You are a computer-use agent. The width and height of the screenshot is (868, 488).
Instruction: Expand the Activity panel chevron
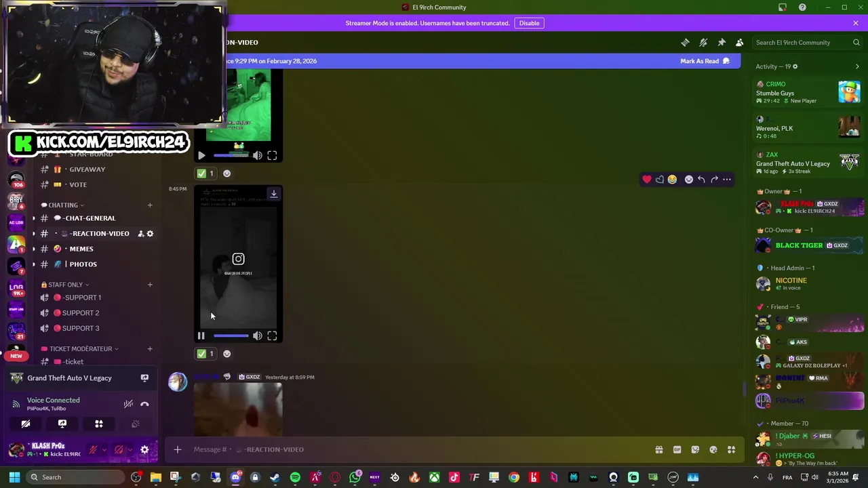click(857, 66)
